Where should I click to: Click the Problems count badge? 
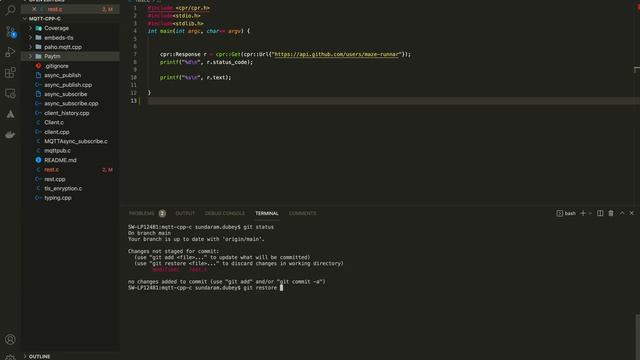click(x=162, y=213)
